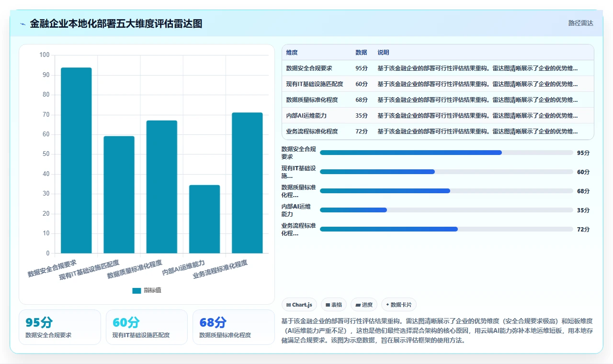Select the 现有IT基础设施匹配度 table row cell

[x=315, y=84]
